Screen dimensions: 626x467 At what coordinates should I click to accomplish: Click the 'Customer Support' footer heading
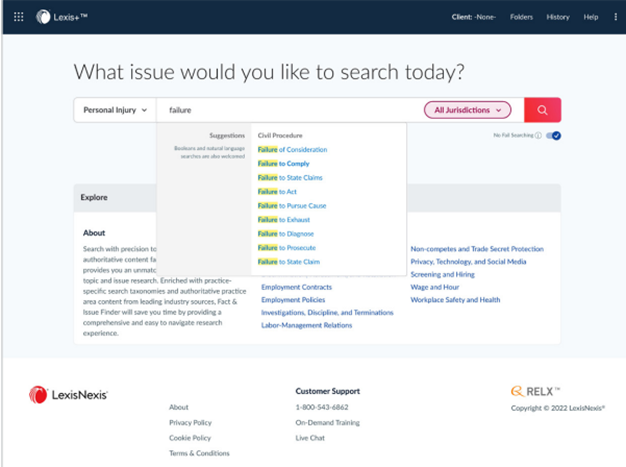(327, 391)
